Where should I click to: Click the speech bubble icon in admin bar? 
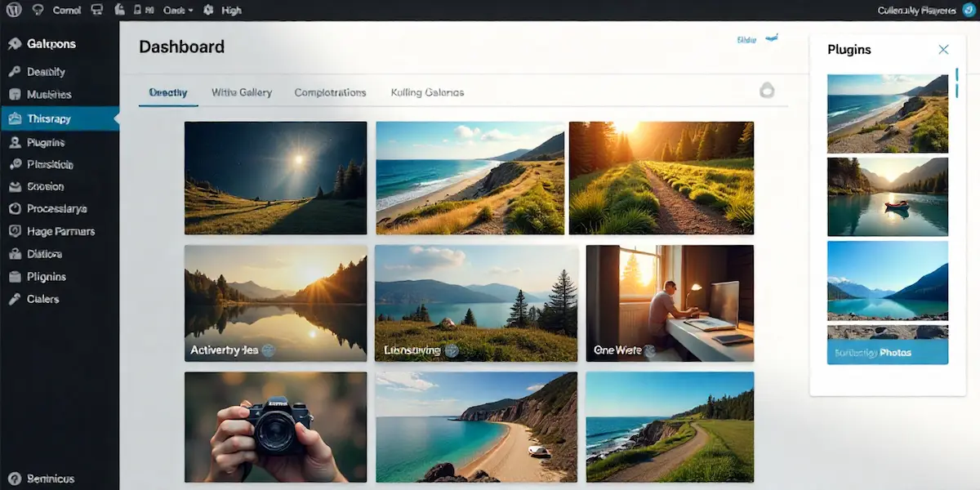coord(38,11)
